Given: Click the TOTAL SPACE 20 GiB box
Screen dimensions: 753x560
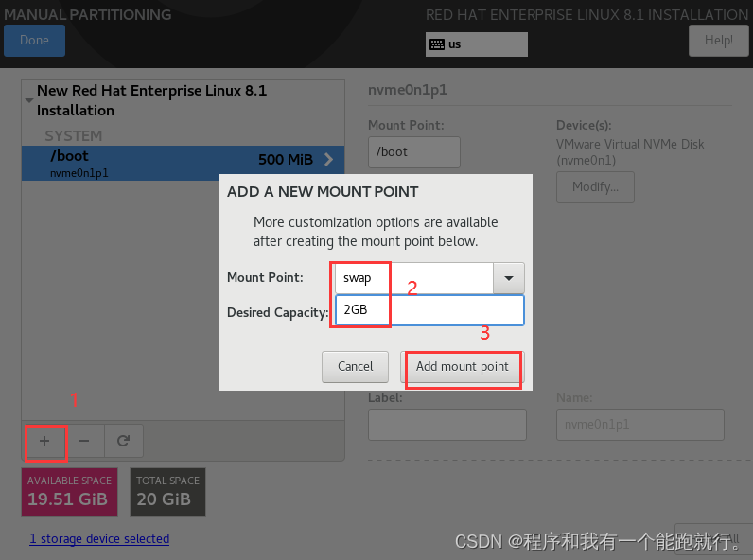Looking at the screenshot, I should pos(167,492).
